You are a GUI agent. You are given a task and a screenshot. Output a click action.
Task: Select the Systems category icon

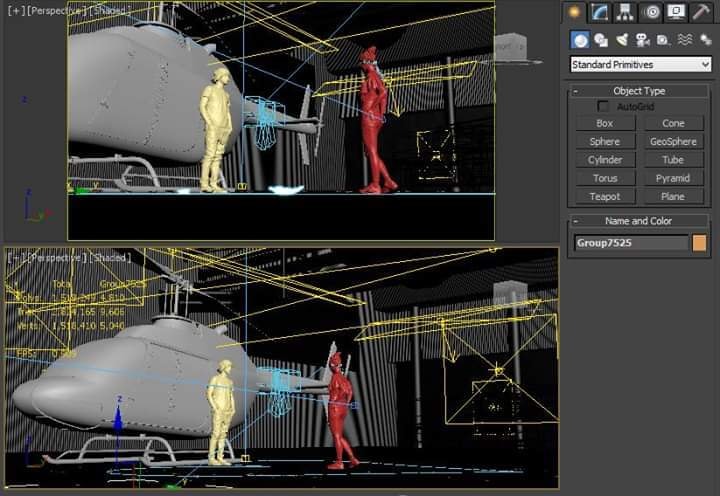(706, 40)
